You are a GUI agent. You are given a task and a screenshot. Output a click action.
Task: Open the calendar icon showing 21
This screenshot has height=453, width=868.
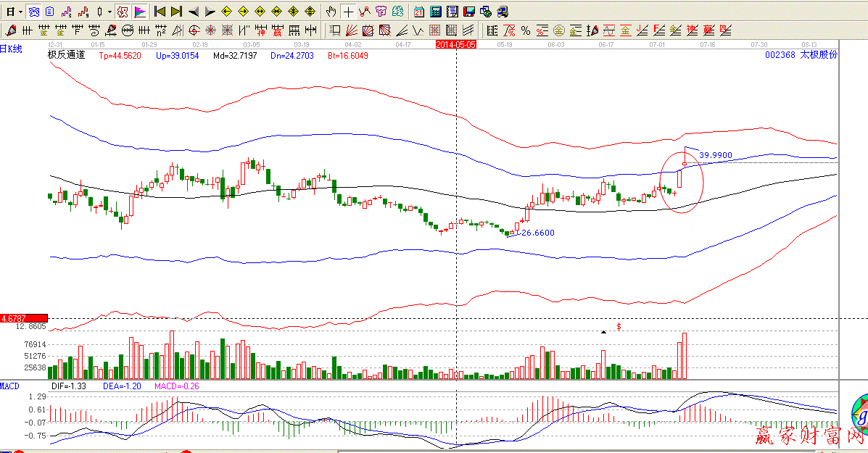(x=419, y=12)
